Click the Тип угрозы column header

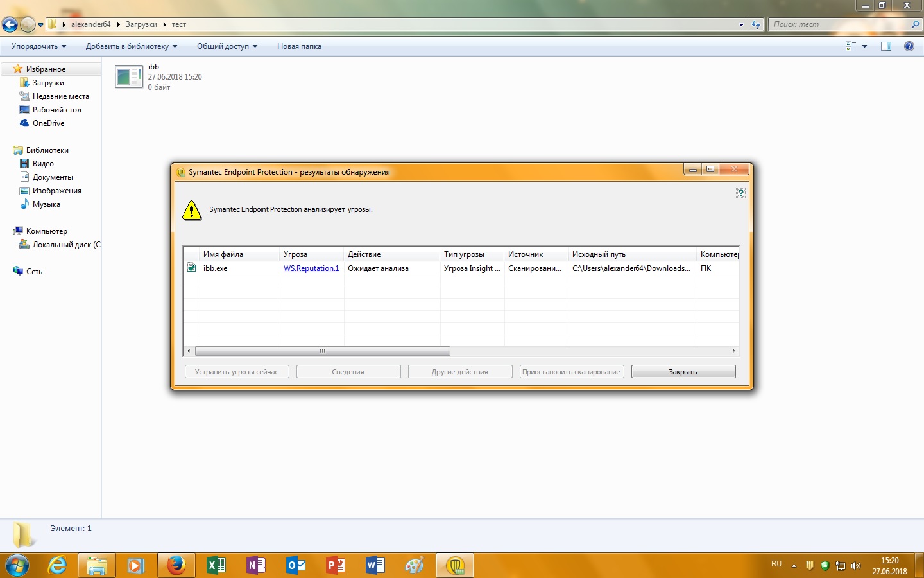[x=472, y=254]
